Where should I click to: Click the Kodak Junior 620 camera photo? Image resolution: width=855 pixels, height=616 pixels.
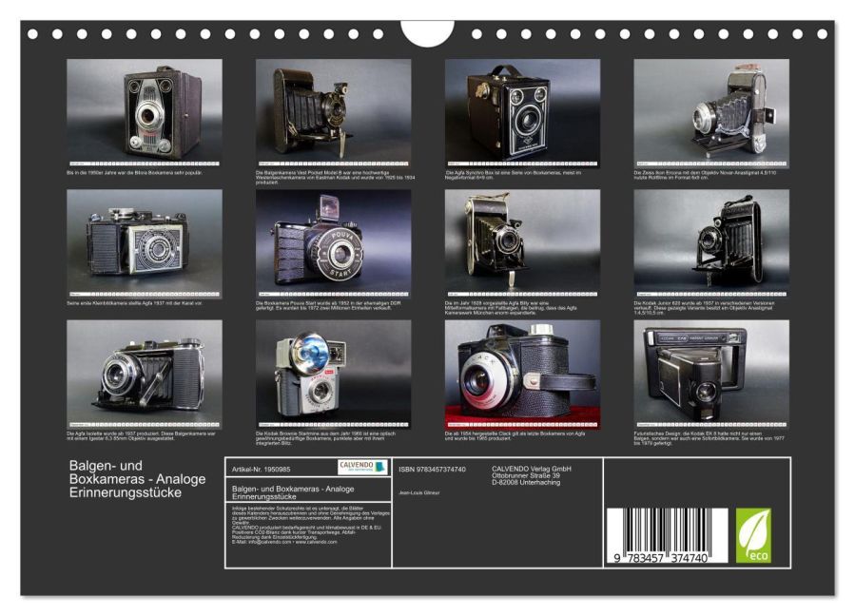(x=711, y=243)
